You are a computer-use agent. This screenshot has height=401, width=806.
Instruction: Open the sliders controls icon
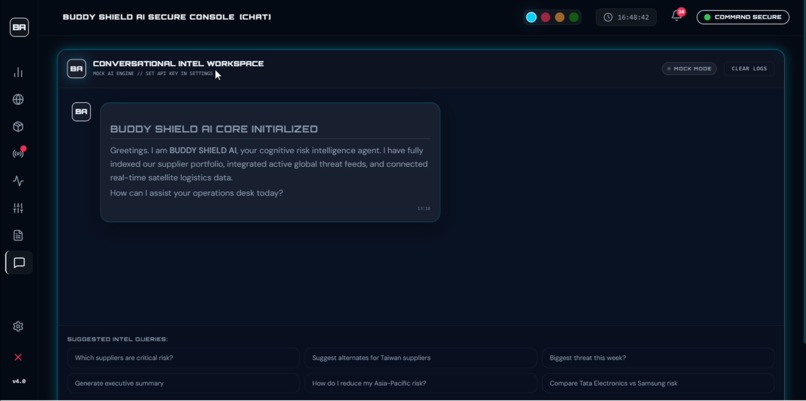point(18,208)
